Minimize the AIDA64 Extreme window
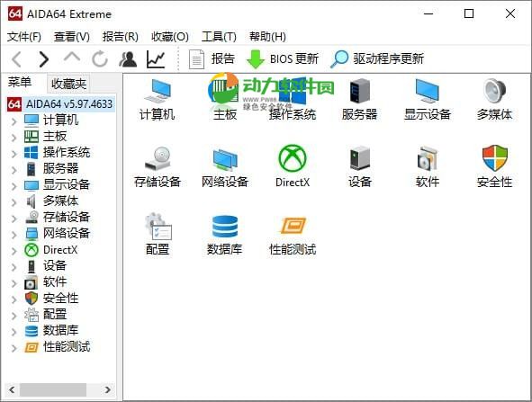This screenshot has width=532, height=402. click(428, 13)
